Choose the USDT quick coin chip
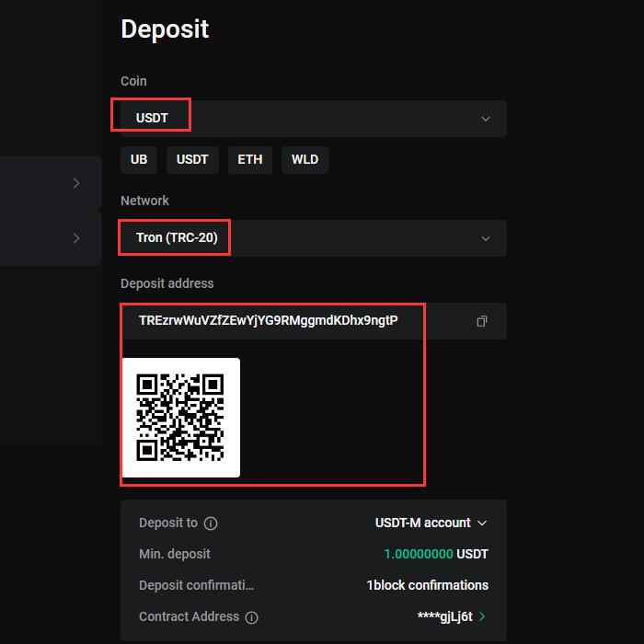This screenshot has width=644, height=644. point(192,160)
